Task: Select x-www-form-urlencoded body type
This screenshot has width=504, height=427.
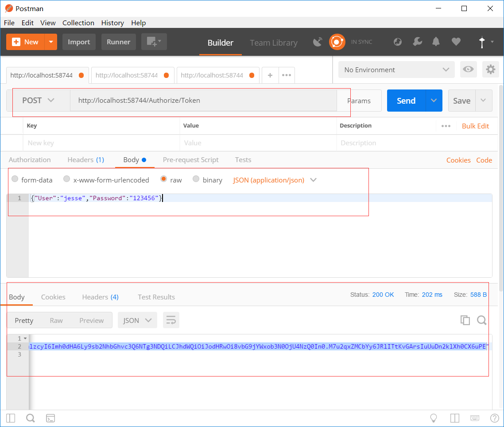Action: (66, 179)
